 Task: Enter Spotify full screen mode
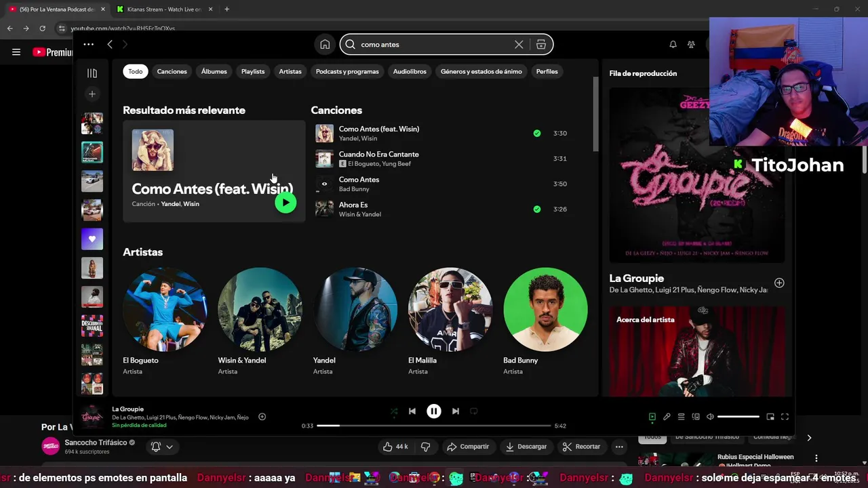click(x=785, y=417)
